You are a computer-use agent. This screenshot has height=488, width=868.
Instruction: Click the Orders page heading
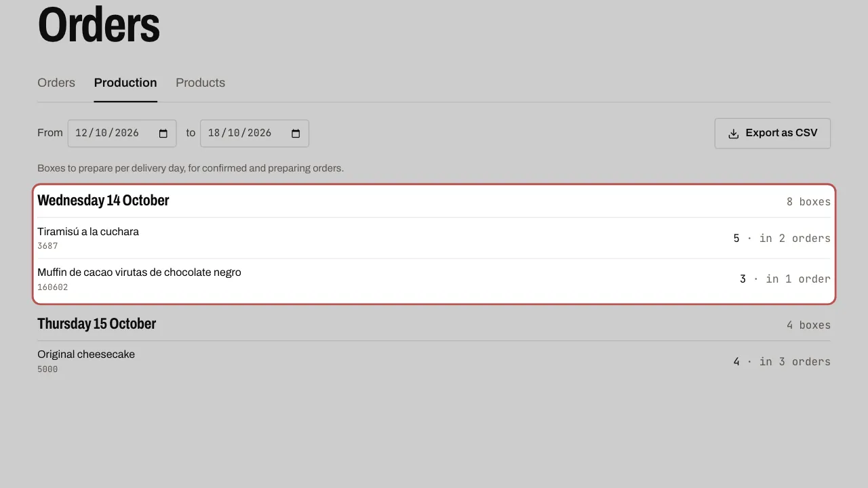99,25
